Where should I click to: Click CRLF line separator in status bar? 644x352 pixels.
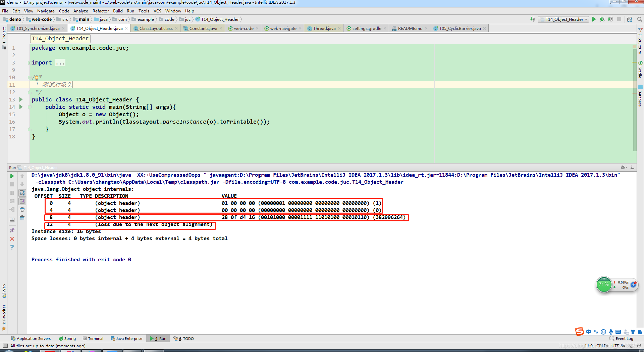pos(602,346)
